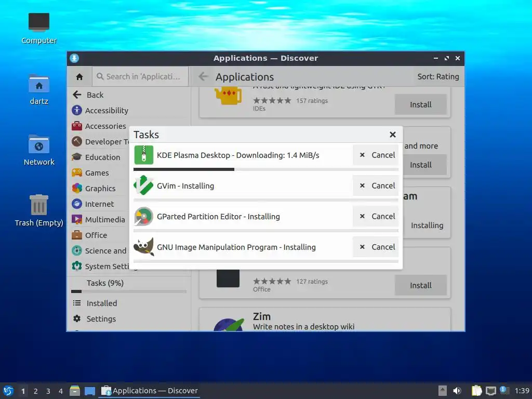Click the back arrow next to Applications heading
The image size is (532, 399).
[203, 77]
